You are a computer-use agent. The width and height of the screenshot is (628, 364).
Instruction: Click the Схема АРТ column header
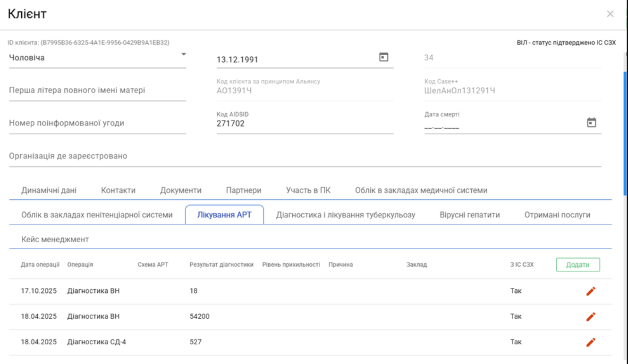point(153,265)
